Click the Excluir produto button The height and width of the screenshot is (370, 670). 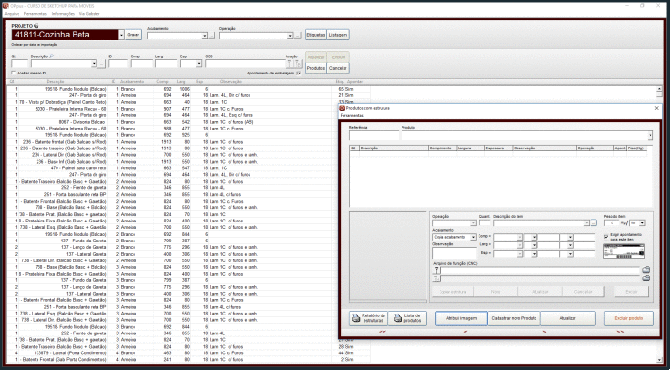click(x=629, y=318)
